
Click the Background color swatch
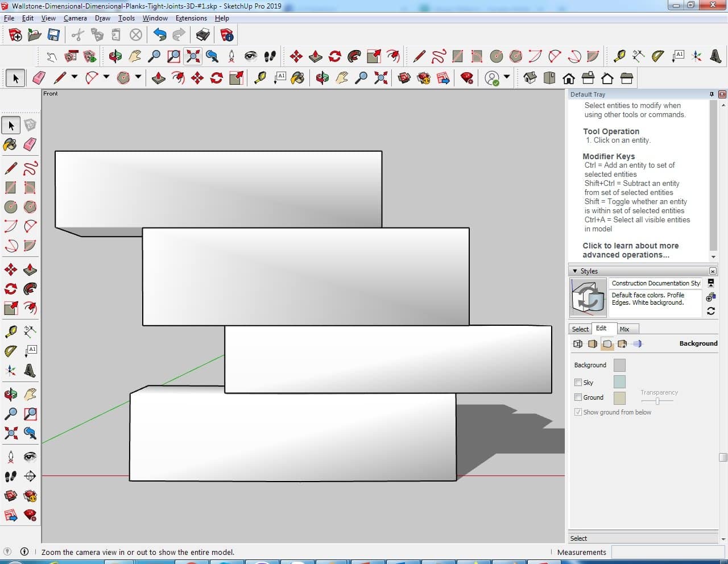(x=619, y=365)
